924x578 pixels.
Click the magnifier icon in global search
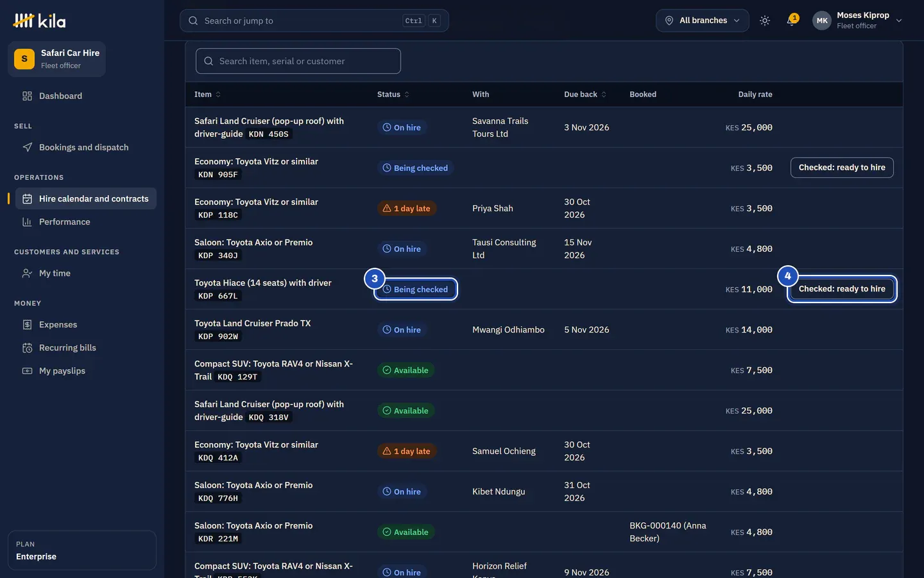coord(193,21)
